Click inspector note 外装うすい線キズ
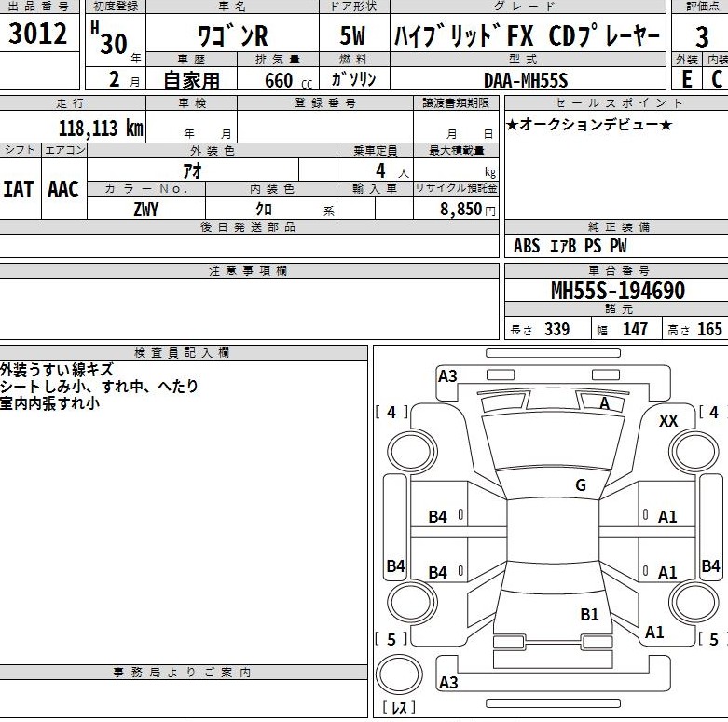Image resolution: width=728 pixels, height=722 pixels. coord(57,370)
